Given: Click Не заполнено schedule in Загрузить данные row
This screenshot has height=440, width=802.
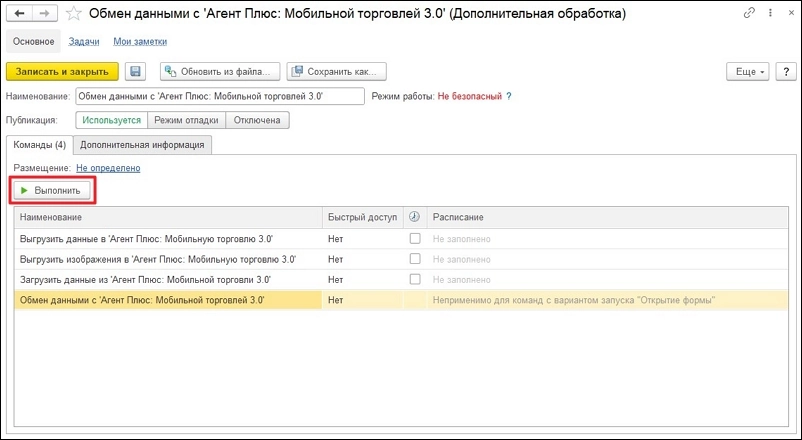Looking at the screenshot, I should 461,280.
